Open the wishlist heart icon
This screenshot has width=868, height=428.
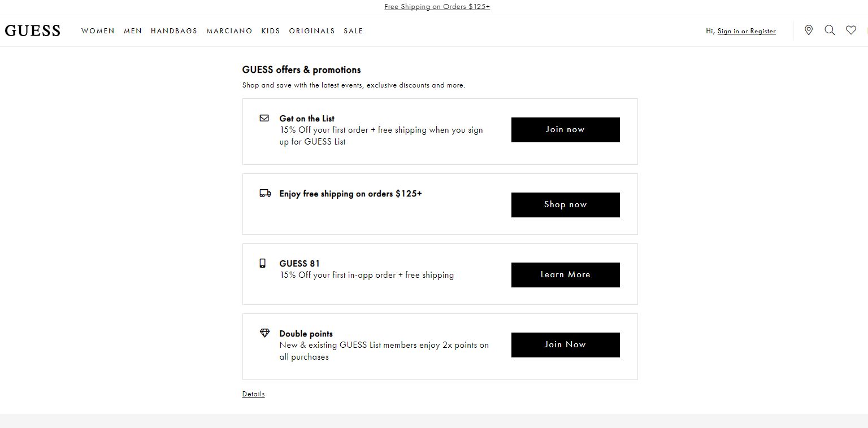point(851,30)
